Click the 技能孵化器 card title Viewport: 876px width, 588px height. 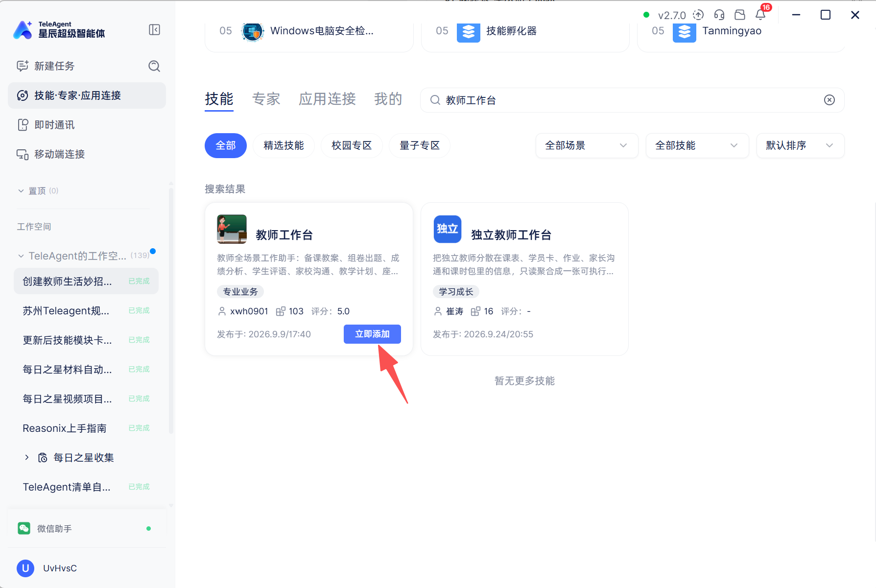(511, 31)
